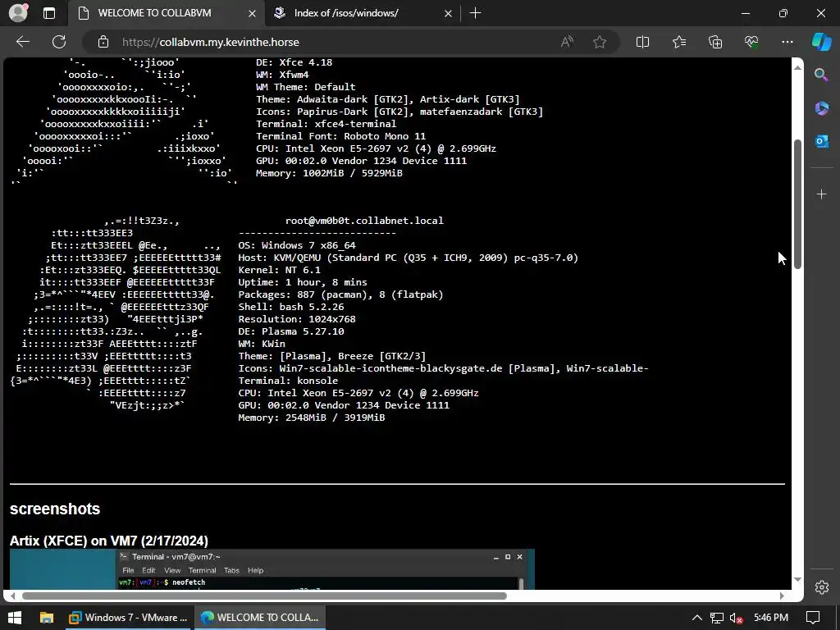Click 'OS: Windows 7 x86_64' line
The height and width of the screenshot is (630, 840).
[x=297, y=245]
